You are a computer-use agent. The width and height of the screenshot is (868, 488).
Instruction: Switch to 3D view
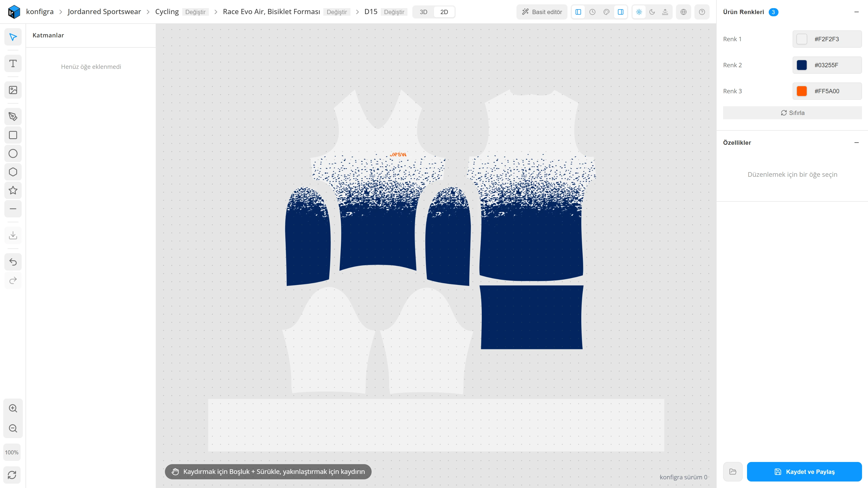click(x=423, y=12)
